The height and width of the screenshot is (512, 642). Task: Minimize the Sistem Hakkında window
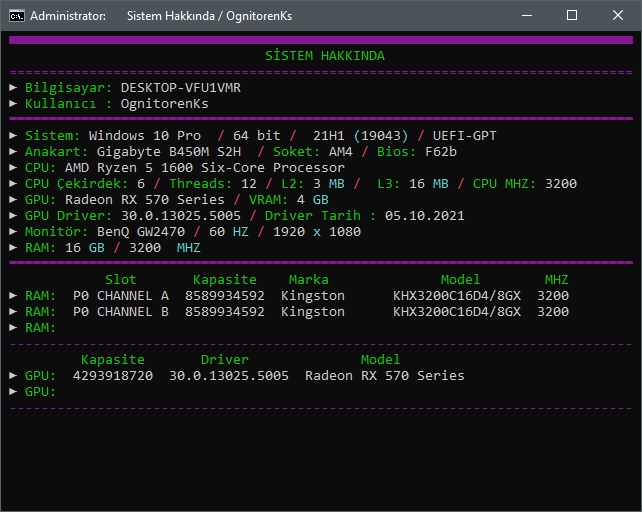(x=527, y=16)
